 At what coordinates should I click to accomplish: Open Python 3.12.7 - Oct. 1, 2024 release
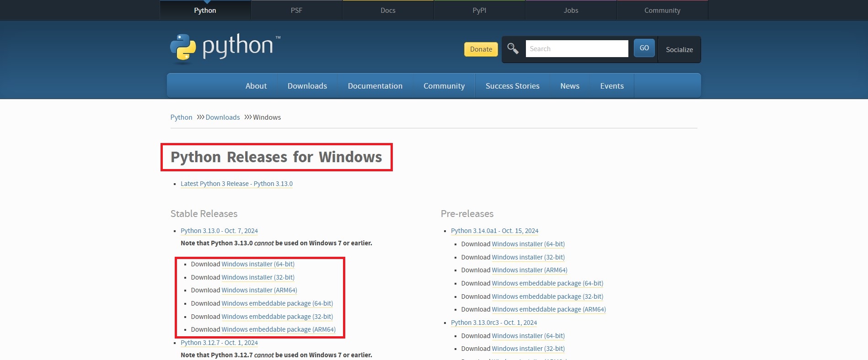pos(219,343)
